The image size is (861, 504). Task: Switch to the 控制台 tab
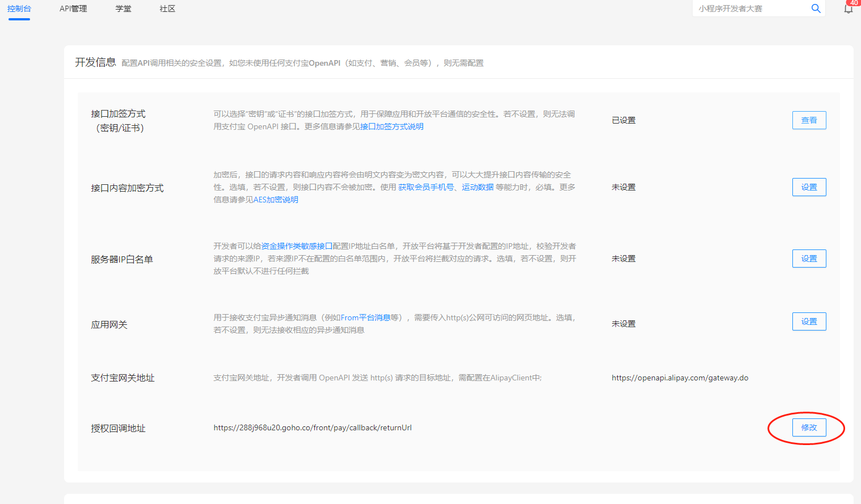click(x=19, y=9)
